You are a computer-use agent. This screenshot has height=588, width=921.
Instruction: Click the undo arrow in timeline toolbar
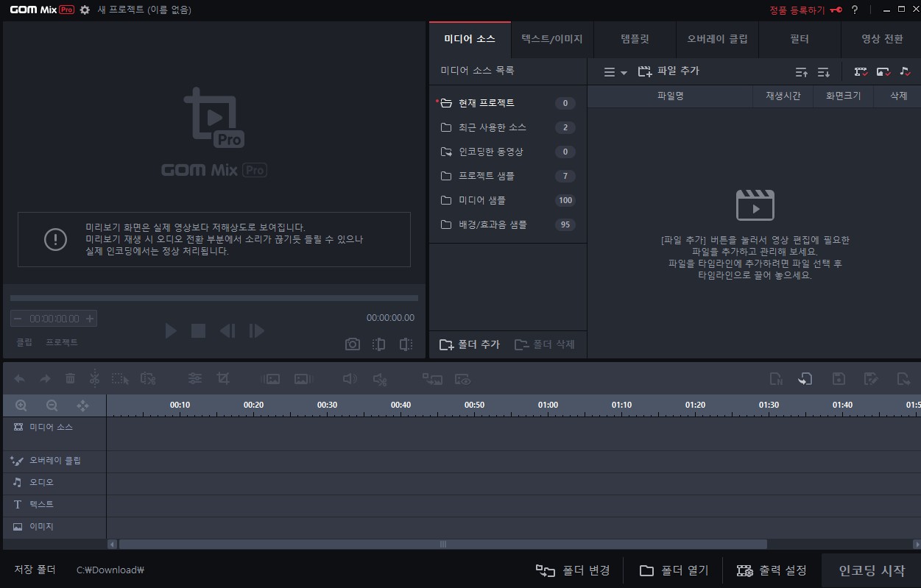20,379
